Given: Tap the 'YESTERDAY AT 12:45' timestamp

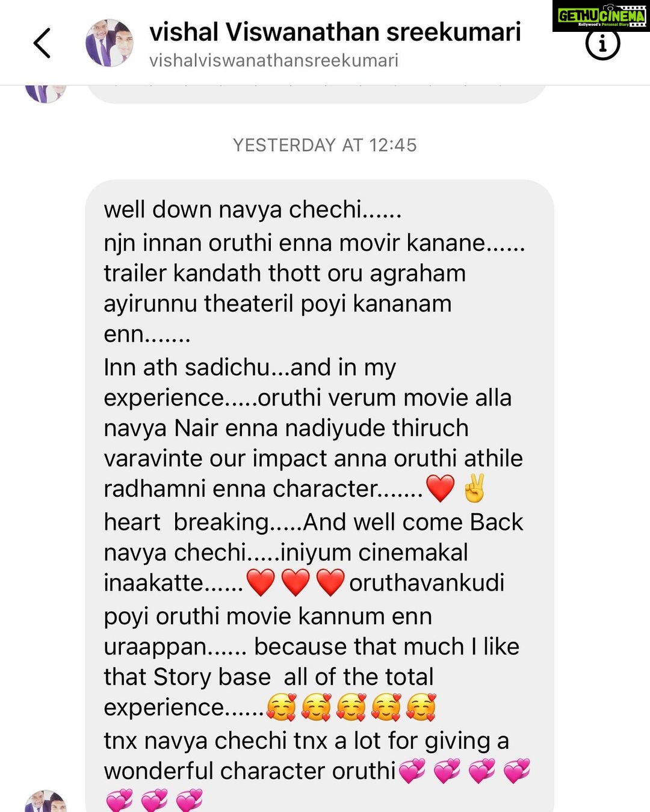Looking at the screenshot, I should pos(325,145).
